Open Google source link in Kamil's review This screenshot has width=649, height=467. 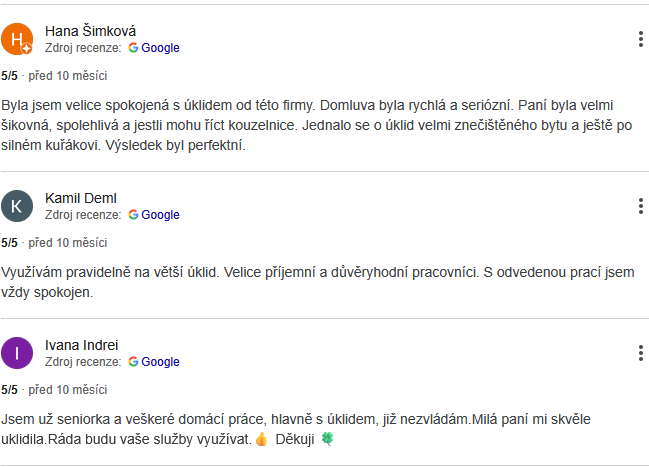click(x=160, y=215)
